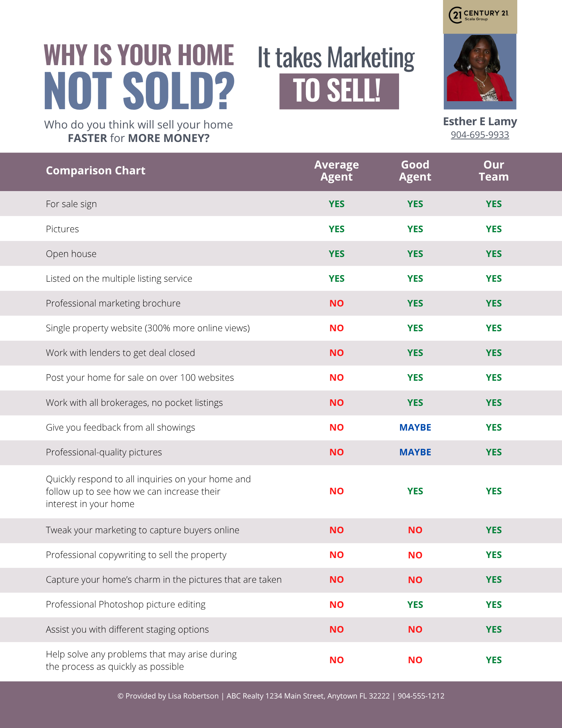Click the Lisa Robertson copyright footer text
This screenshot has width=562, height=728.
281,696
